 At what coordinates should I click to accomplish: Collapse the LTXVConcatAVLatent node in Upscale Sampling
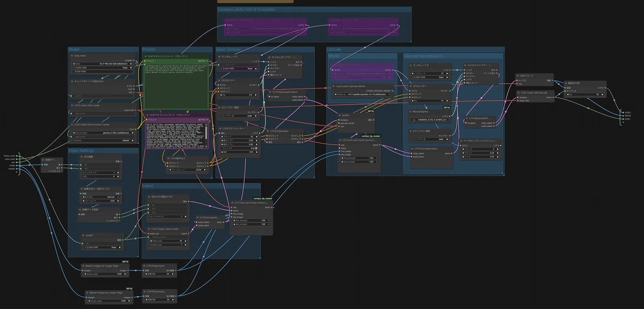point(412,149)
